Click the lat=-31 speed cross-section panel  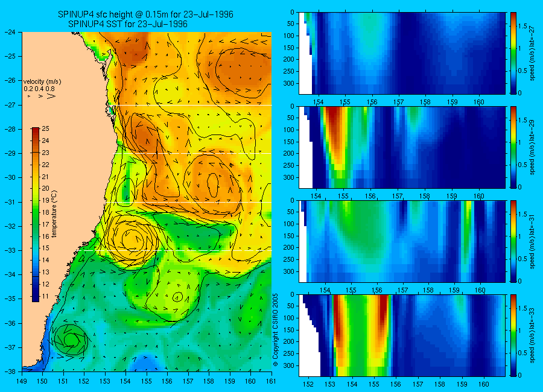[402, 241]
